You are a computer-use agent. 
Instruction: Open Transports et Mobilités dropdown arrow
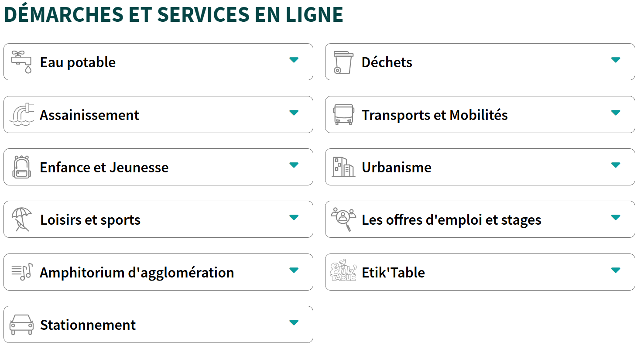tap(616, 113)
